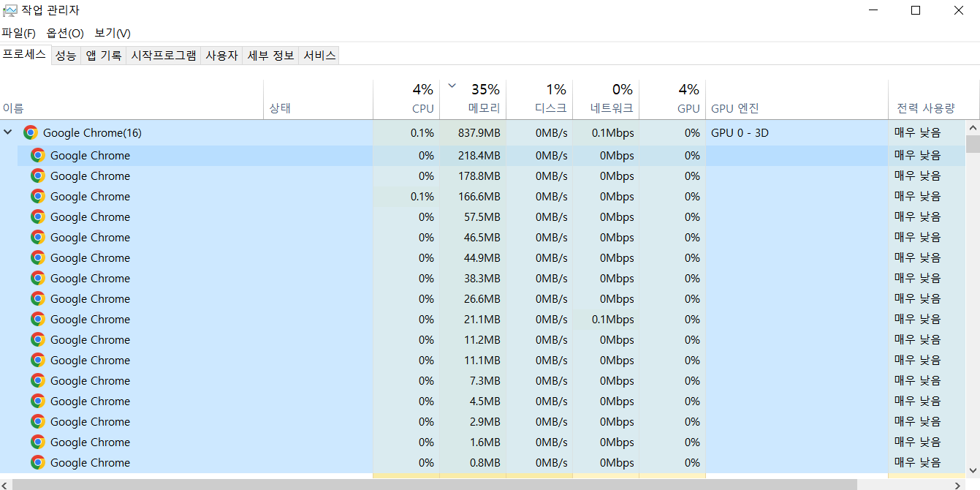Click Chrome icon in the 11.2MB row

click(38, 339)
